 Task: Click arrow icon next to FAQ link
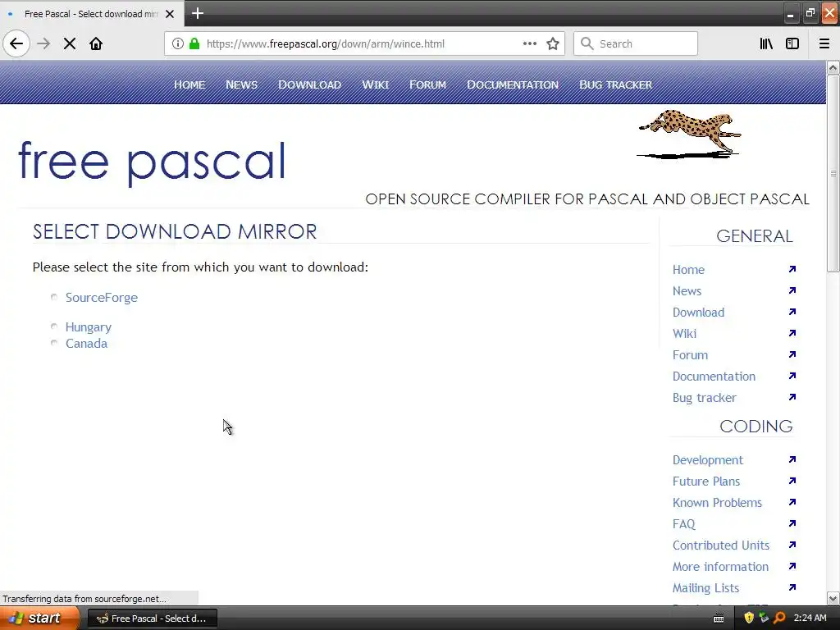(x=792, y=523)
